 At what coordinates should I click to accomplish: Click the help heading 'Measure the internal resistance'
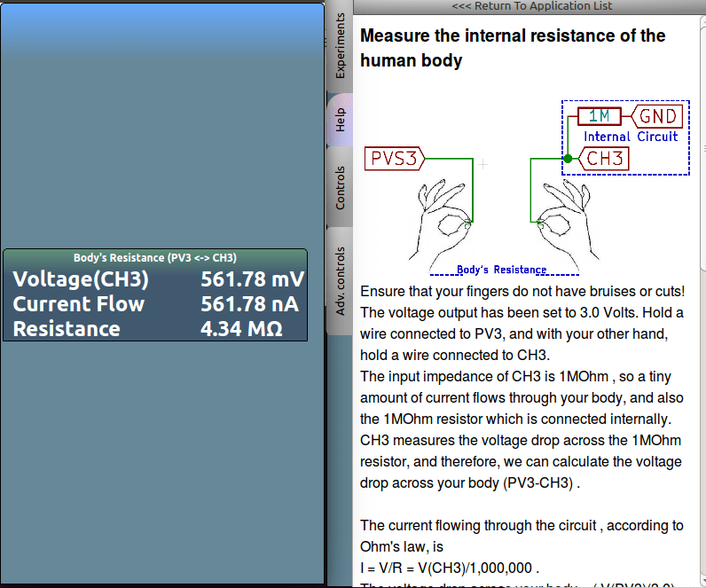click(x=513, y=48)
